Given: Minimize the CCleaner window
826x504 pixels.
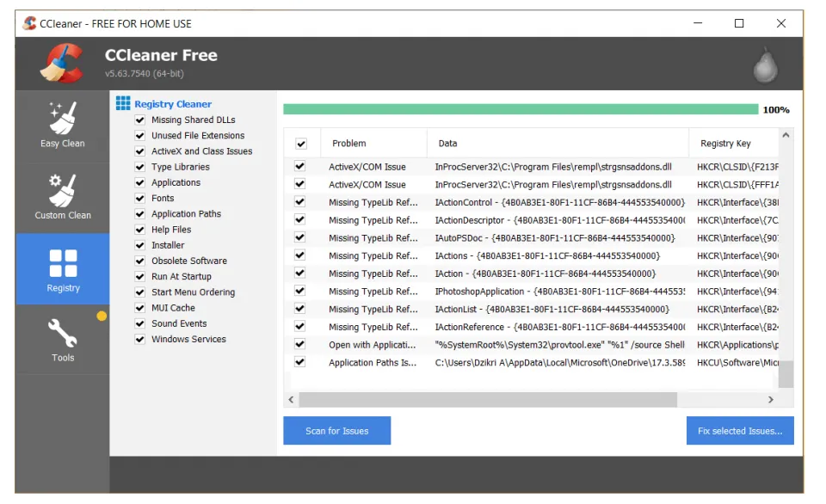Looking at the screenshot, I should [x=698, y=23].
